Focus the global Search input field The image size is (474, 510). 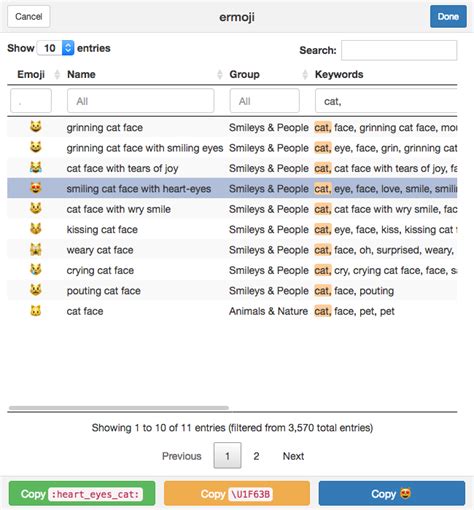pos(399,50)
